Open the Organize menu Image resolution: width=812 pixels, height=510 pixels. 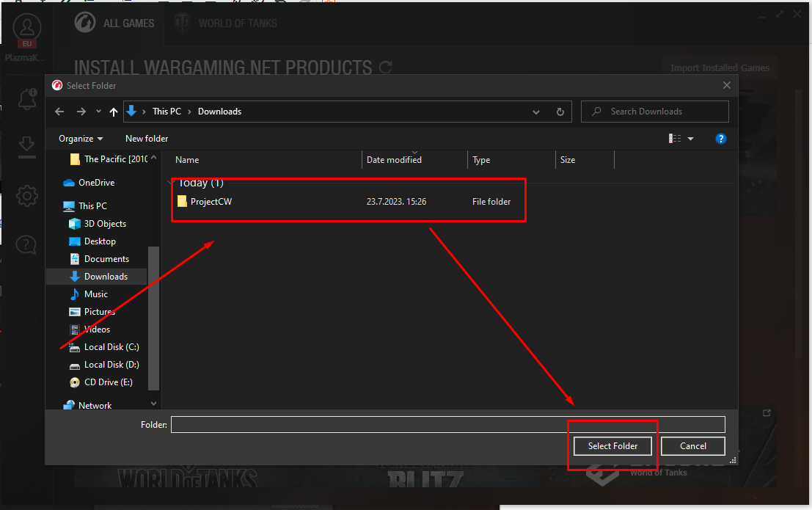click(x=81, y=139)
